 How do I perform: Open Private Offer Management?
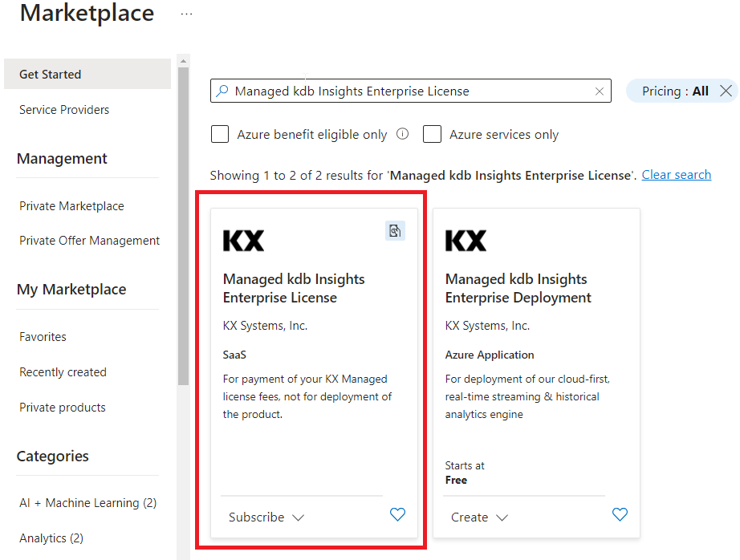89,240
